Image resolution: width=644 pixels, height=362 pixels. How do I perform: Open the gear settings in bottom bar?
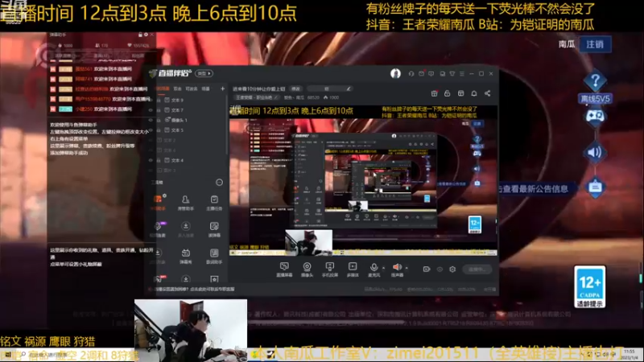(452, 269)
